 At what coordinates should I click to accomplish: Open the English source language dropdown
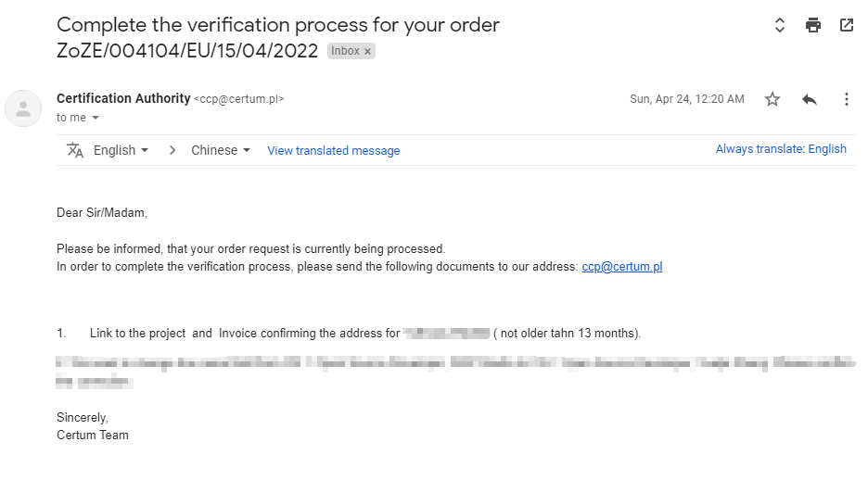pos(121,150)
